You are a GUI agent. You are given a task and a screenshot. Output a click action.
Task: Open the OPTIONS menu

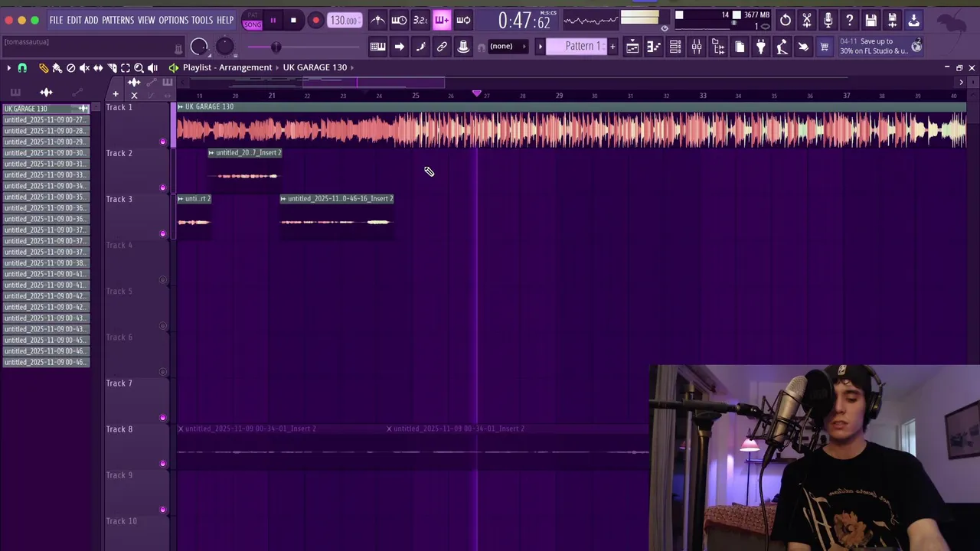174,21
